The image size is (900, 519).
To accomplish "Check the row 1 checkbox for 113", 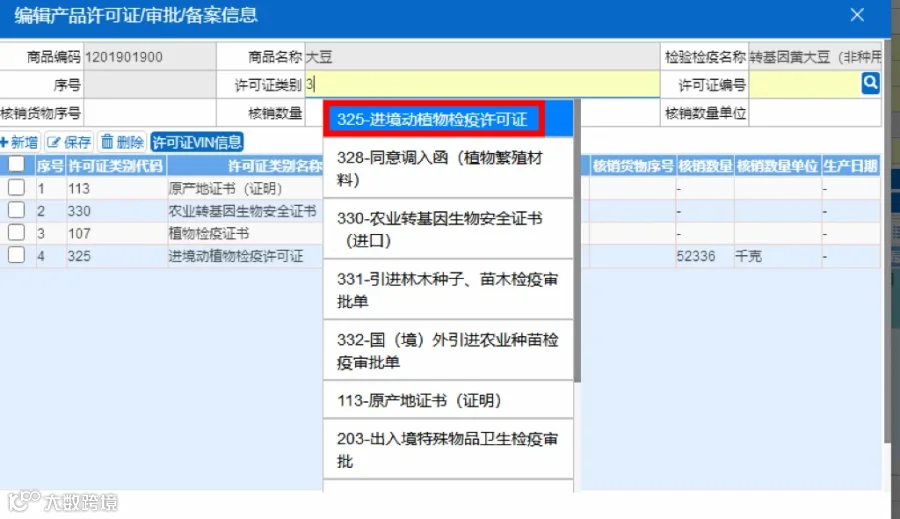I will pyautogui.click(x=16, y=188).
